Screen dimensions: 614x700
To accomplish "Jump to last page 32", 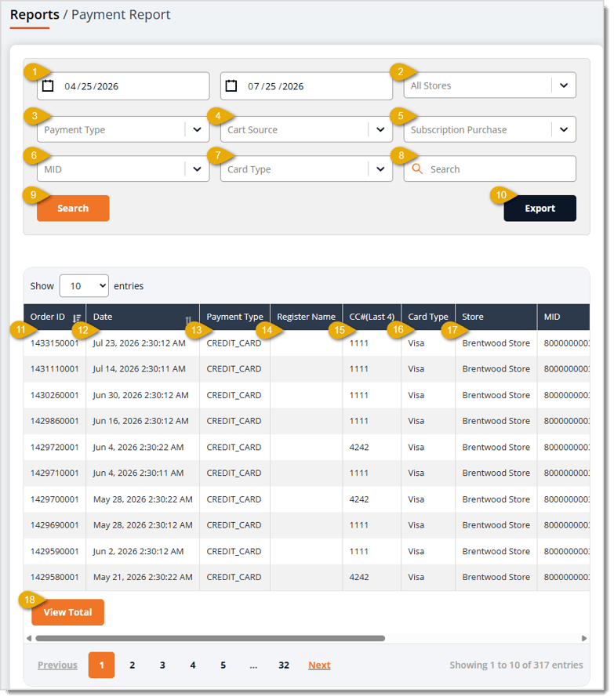I will pos(284,665).
